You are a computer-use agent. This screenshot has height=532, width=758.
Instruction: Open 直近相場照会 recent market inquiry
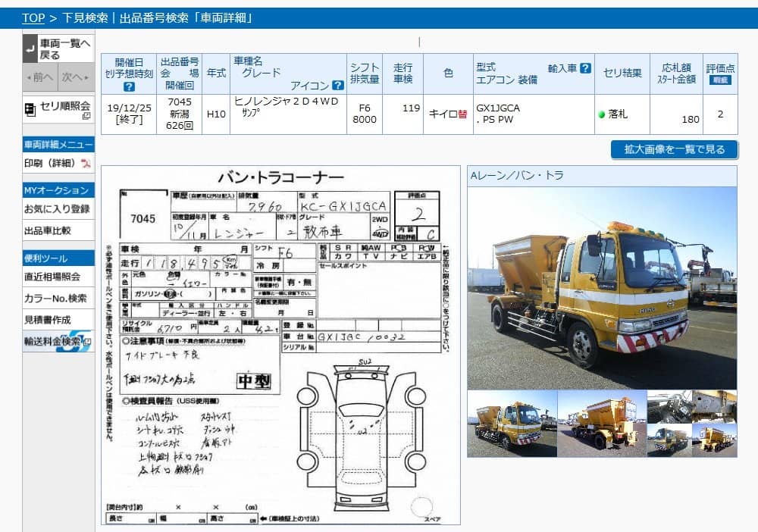(58, 277)
